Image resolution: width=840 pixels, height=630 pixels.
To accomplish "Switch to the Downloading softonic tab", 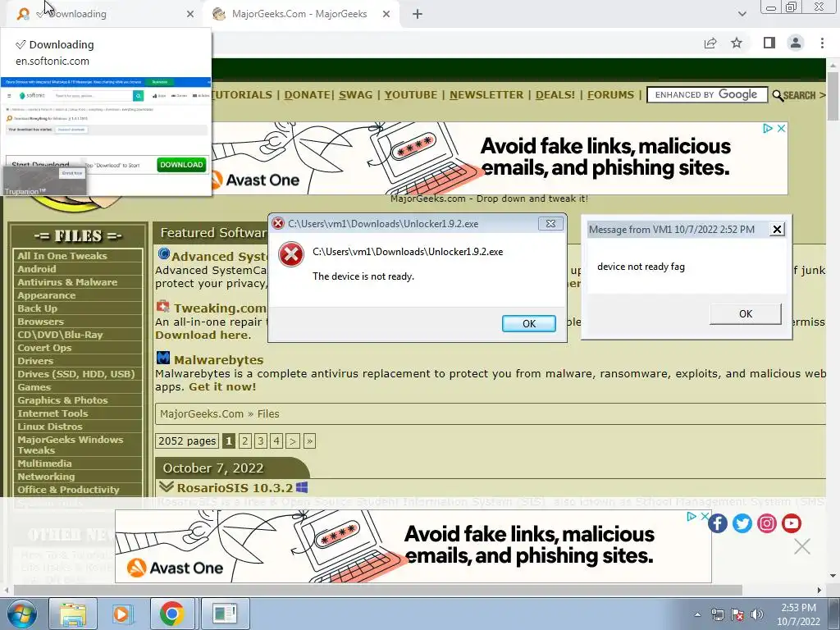I will point(104,14).
